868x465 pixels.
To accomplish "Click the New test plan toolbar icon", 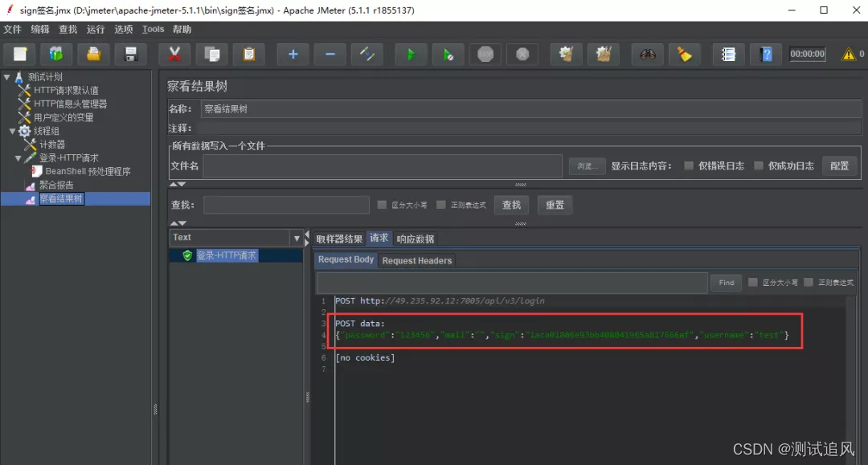I will [20, 54].
